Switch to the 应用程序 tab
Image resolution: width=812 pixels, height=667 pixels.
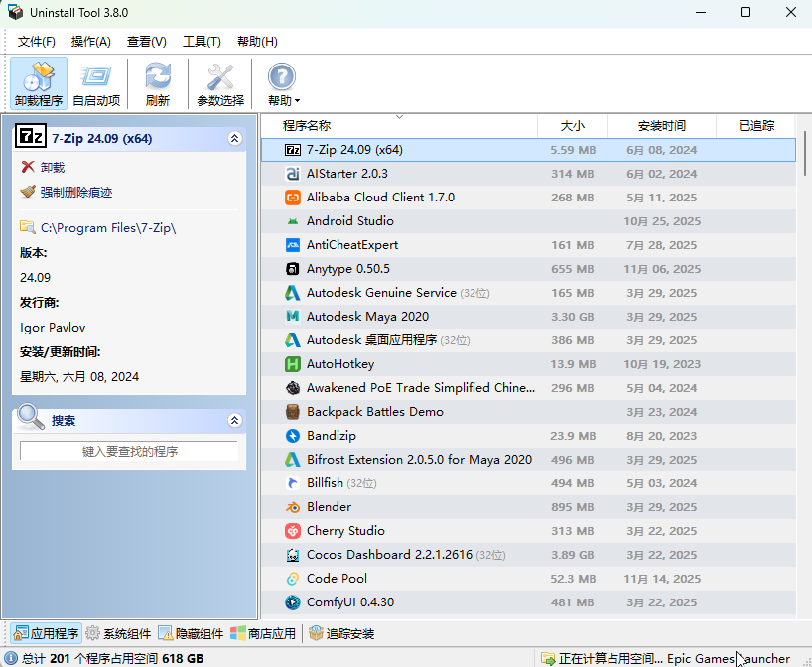[x=46, y=633]
